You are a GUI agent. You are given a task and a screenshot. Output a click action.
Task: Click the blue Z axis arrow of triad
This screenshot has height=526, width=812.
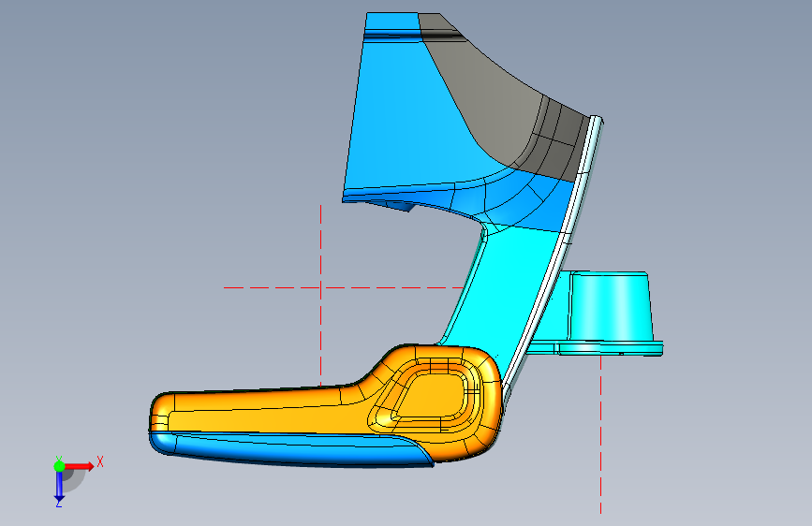click(59, 487)
